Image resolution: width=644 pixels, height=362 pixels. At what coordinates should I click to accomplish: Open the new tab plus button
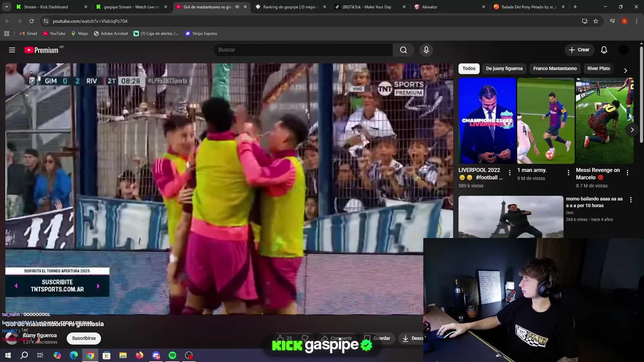click(575, 7)
